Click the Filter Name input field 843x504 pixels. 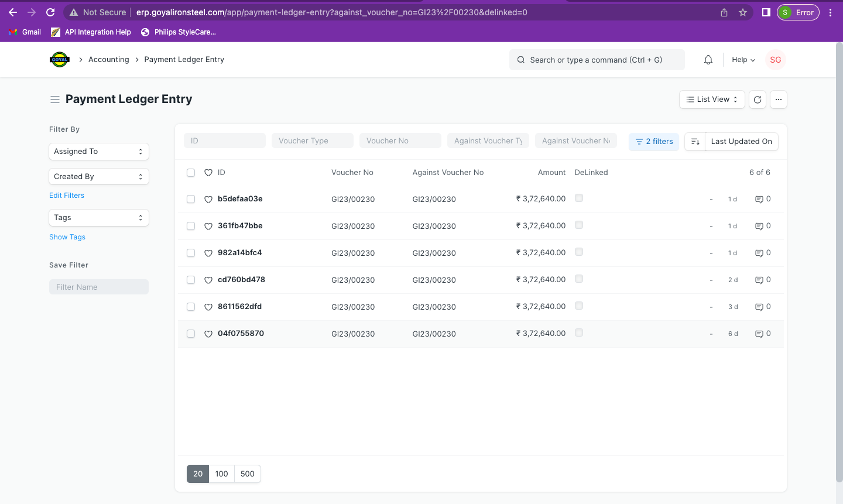(98, 286)
